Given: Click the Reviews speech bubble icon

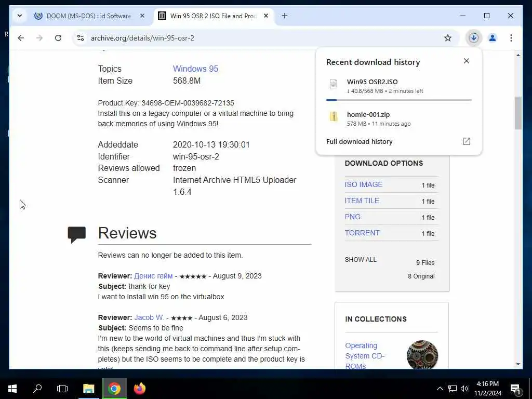Looking at the screenshot, I should 77,234.
